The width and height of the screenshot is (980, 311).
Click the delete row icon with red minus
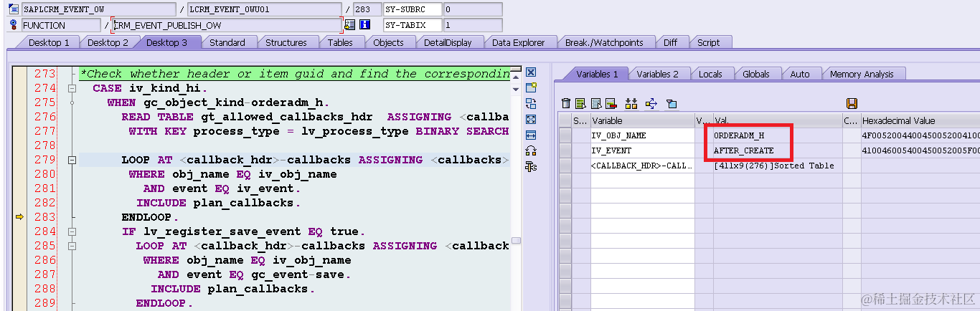pyautogui.click(x=611, y=104)
